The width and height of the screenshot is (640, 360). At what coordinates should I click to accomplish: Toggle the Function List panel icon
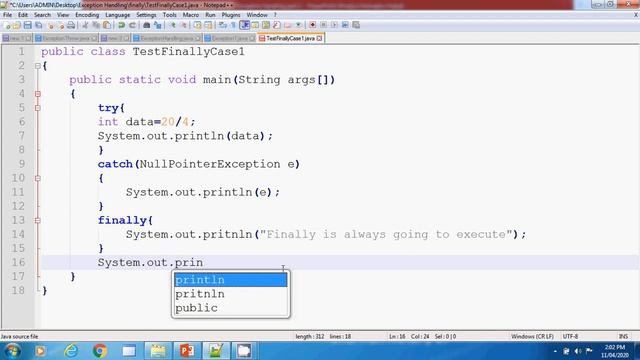[x=277, y=25]
